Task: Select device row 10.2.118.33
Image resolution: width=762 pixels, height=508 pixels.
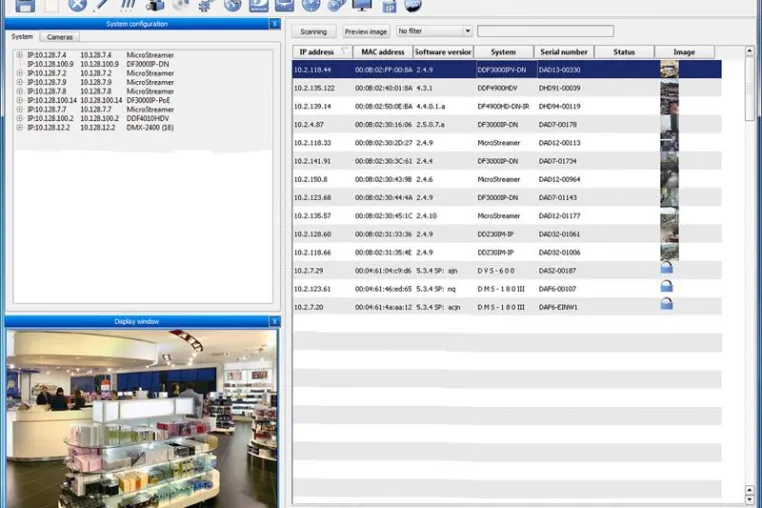Action: 507,142
